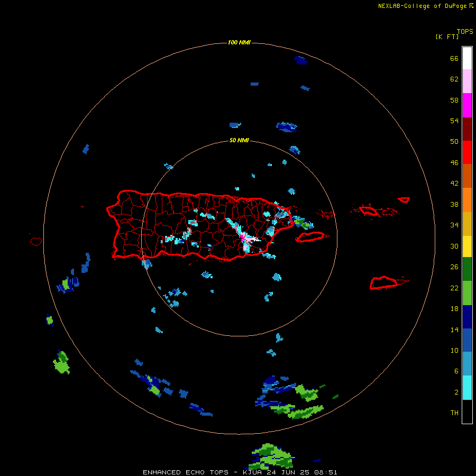
Task: Click the '50' legend value
Action: [454, 142]
